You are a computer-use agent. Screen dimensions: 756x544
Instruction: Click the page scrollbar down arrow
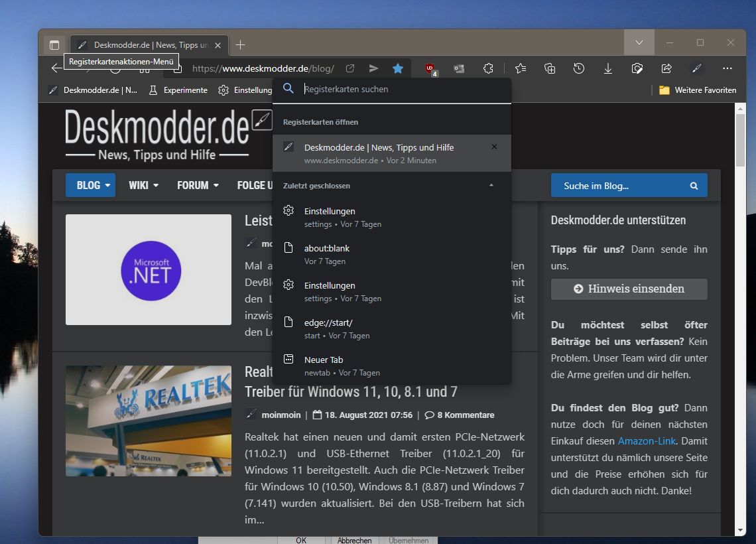741,530
